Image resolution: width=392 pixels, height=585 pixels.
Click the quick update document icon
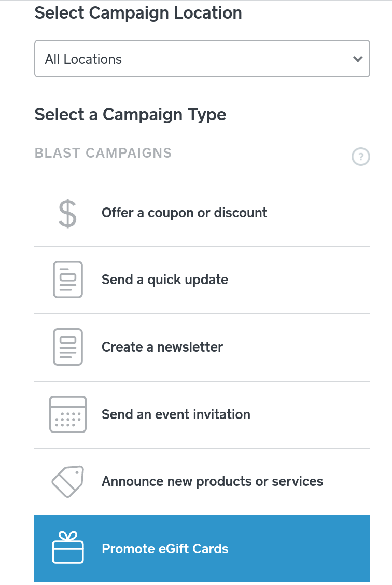tap(67, 280)
